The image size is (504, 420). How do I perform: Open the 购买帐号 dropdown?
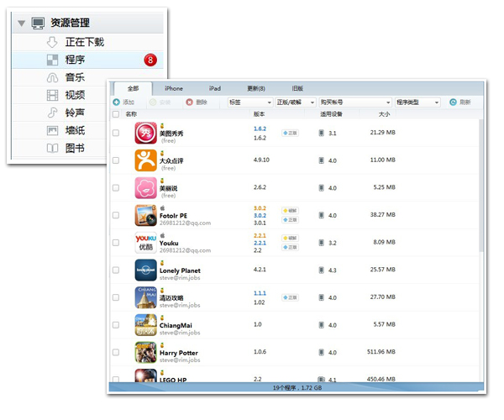point(355,102)
